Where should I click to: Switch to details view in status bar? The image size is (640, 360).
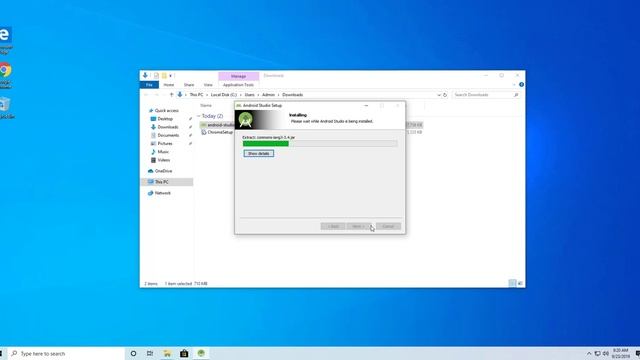tap(512, 283)
